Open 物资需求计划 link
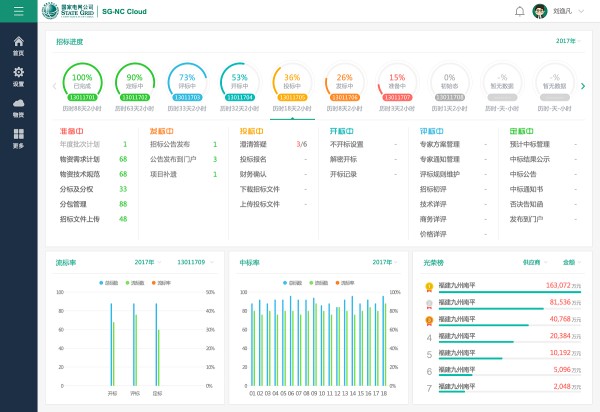This screenshot has width=600, height=412. click(x=79, y=158)
